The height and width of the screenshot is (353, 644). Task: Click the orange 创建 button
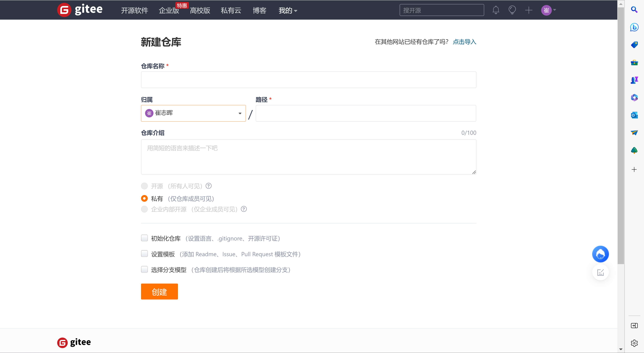pos(159,291)
